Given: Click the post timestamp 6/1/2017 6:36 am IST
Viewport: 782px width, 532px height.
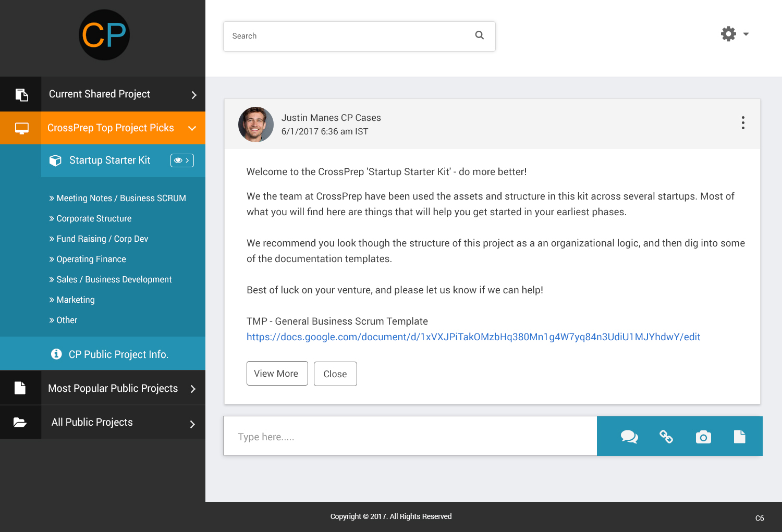Looking at the screenshot, I should [325, 132].
